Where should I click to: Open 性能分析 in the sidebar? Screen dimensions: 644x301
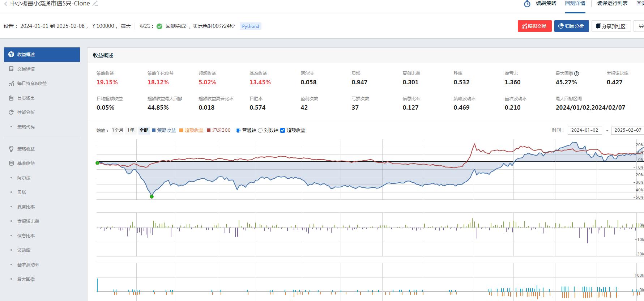coord(26,113)
